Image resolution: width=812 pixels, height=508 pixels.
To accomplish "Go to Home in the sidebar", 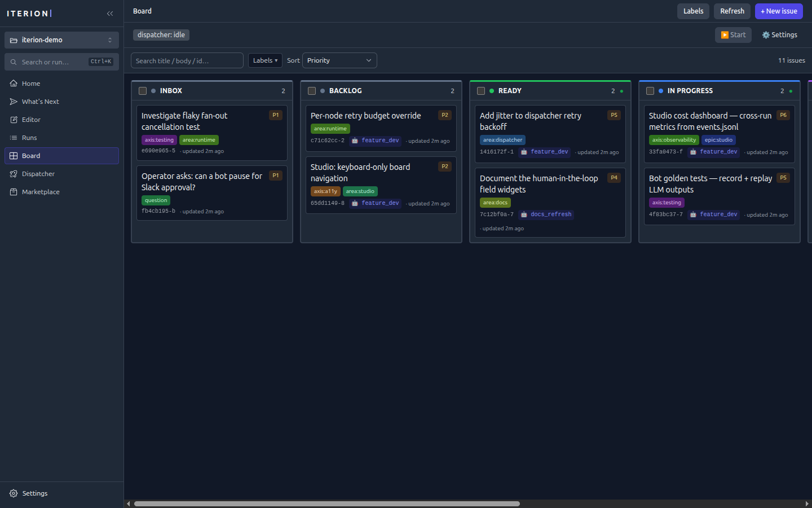I will (x=61, y=84).
